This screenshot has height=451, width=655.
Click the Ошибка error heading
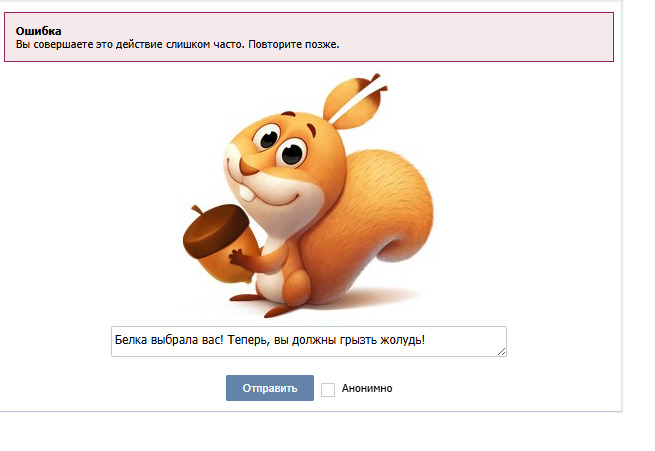38,31
